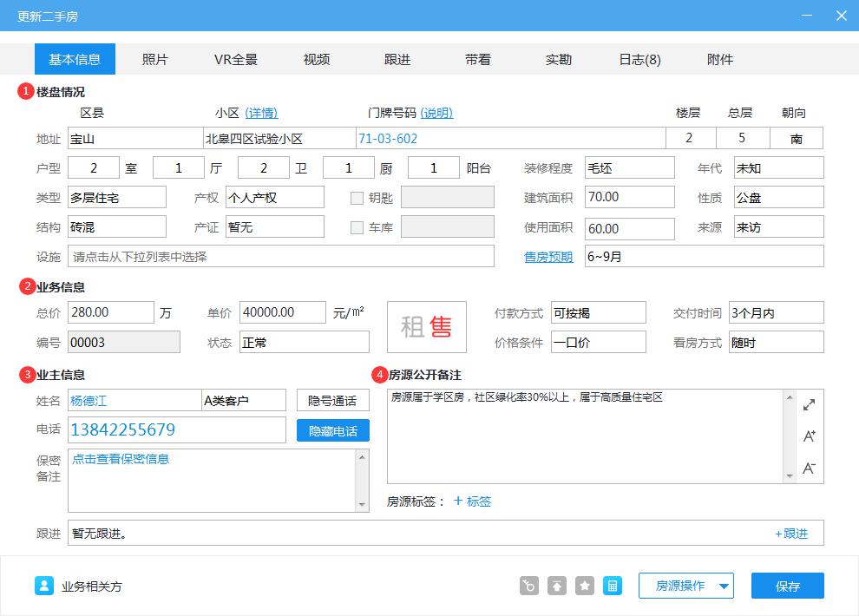Toggle 隐藏电话 for the owner phone
The height and width of the screenshot is (616, 859).
tap(333, 429)
